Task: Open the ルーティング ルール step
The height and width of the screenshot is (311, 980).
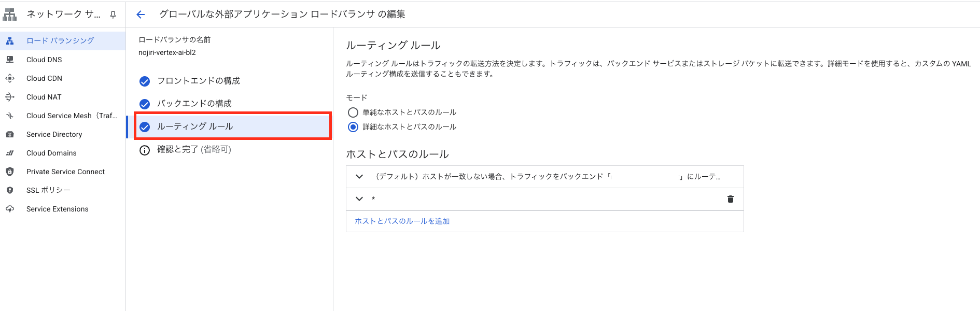Action: coord(195,126)
